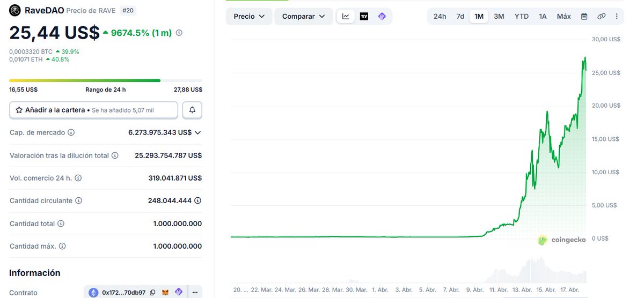Open info icon next to Cap. de mercado
Image resolution: width=644 pixels, height=298 pixels.
click(x=71, y=132)
